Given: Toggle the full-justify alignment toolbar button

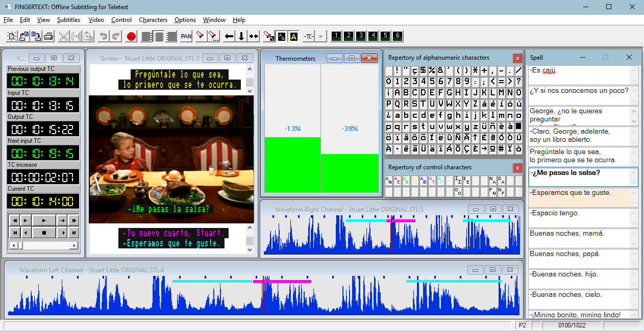Looking at the screenshot, I should [x=171, y=36].
